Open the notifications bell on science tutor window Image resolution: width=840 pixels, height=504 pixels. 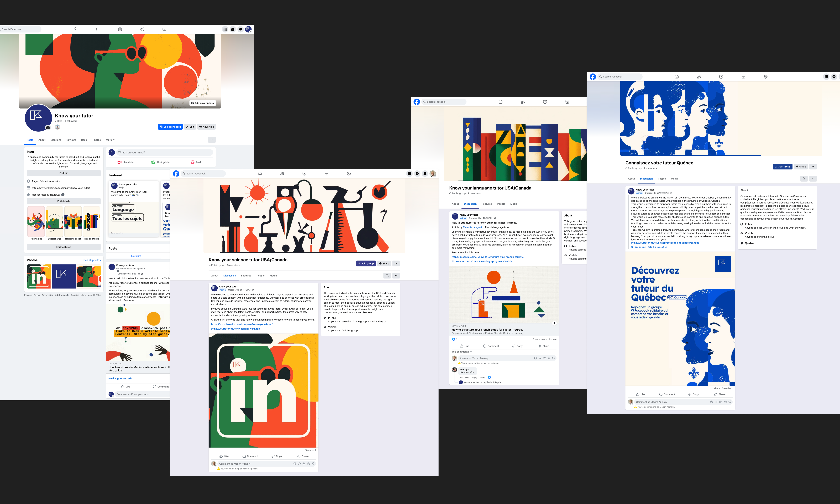[x=425, y=173]
